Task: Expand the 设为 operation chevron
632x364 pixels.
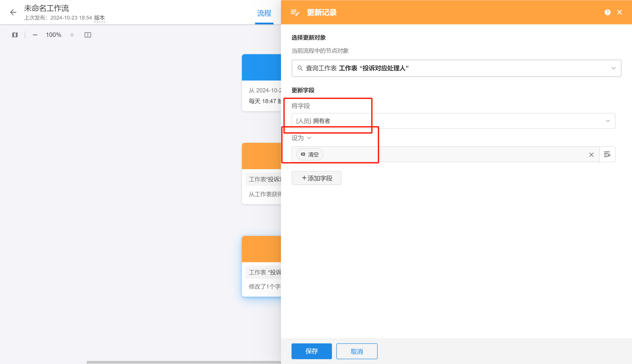Action: point(309,138)
